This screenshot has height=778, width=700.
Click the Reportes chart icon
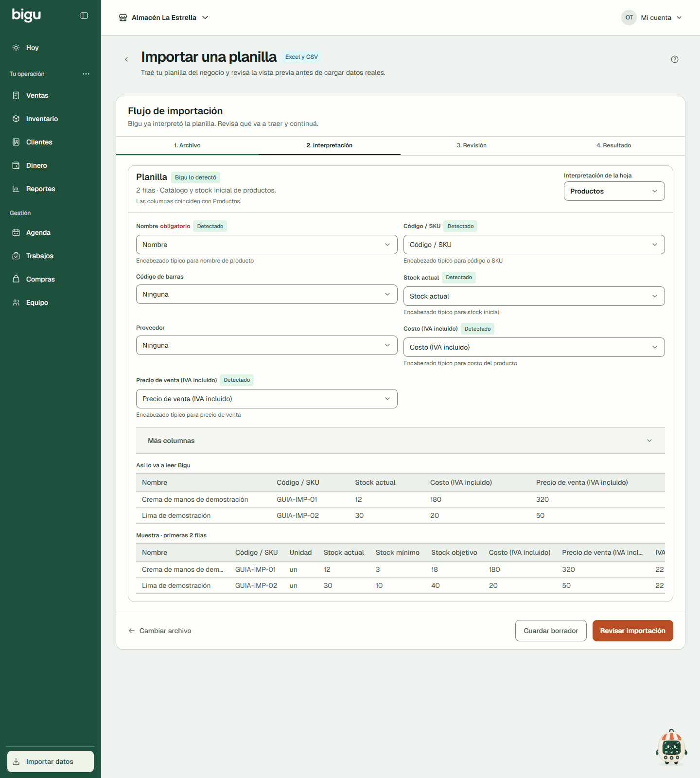coord(16,189)
